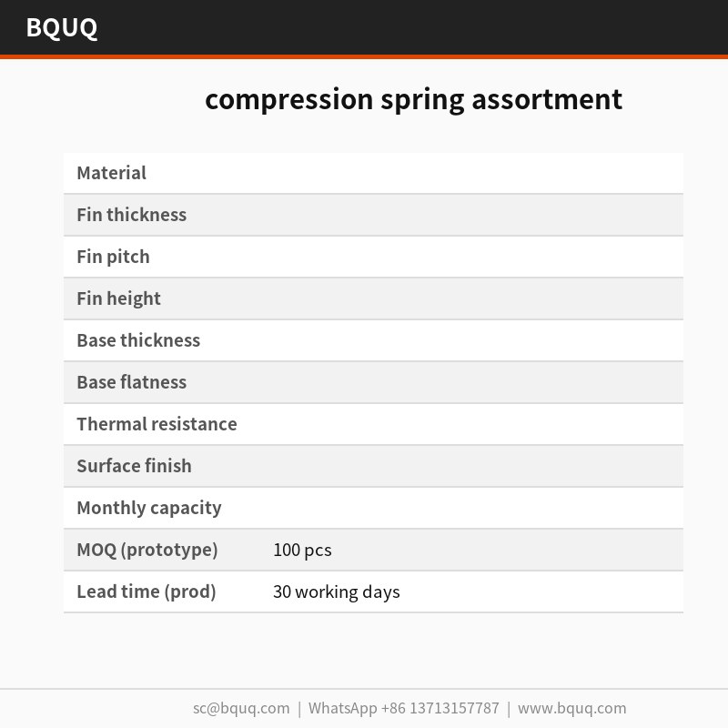Visit the www.bquq.com website link
Screen dimensions: 728x728
pos(572,709)
